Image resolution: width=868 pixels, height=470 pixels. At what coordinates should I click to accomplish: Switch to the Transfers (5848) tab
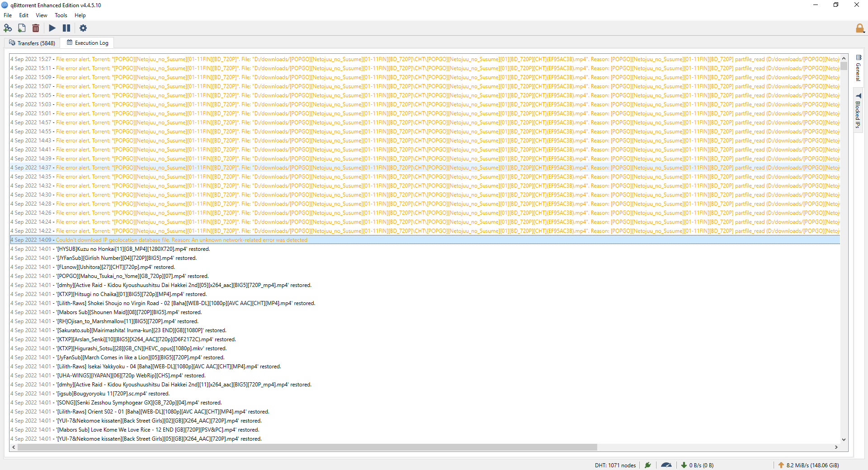[x=32, y=43]
